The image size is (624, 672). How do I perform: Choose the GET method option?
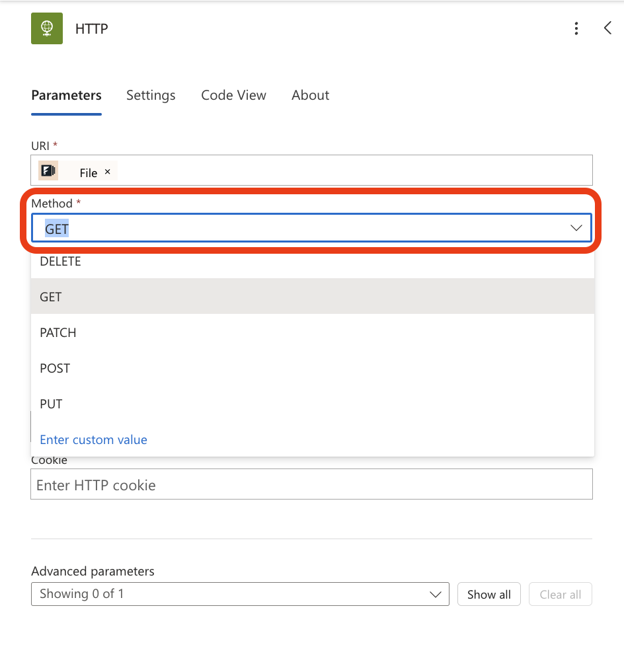51,297
